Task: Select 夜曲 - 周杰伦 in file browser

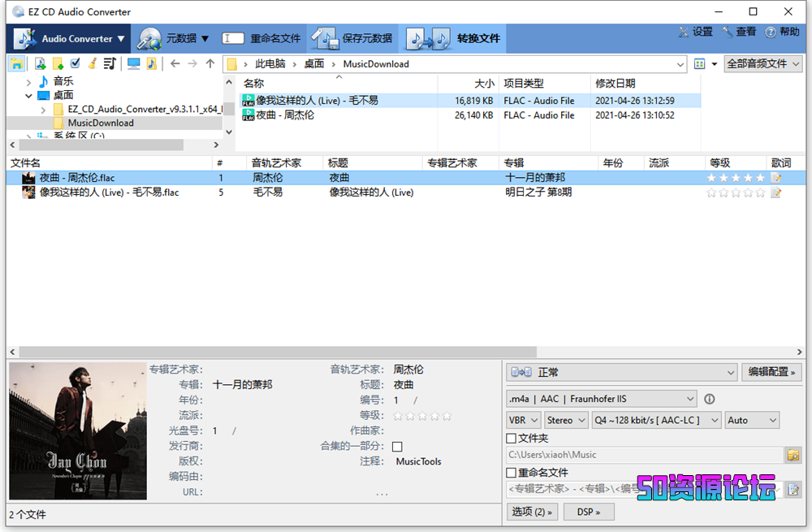Action: pos(285,115)
